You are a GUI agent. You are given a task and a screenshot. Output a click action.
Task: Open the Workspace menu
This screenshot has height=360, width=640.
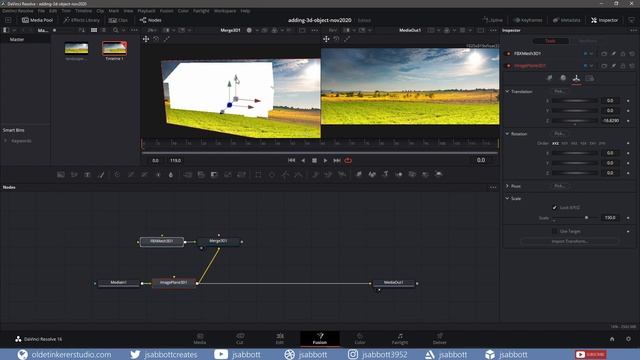coord(225,11)
